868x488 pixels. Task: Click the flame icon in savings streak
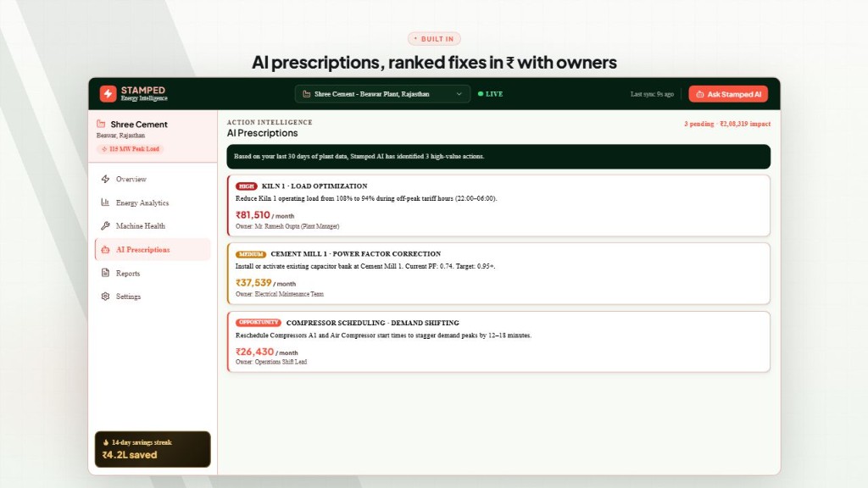pos(106,442)
